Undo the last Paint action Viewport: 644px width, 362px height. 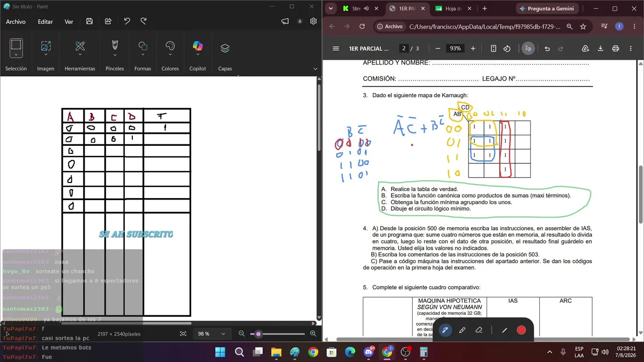tap(127, 21)
